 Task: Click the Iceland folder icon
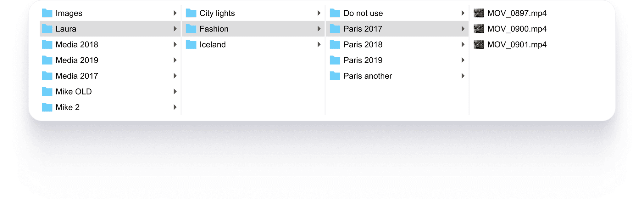[x=191, y=44]
